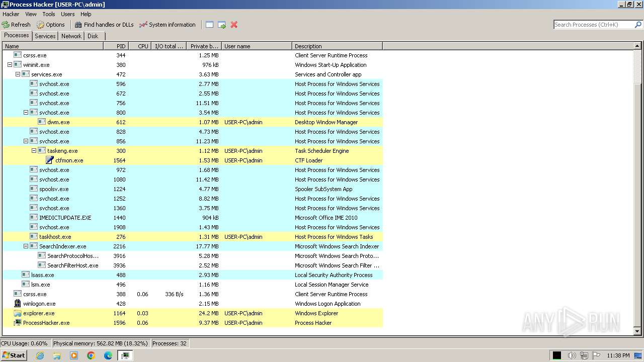Click the Action Center flag icon
Image resolution: width=644 pixels, height=362 pixels.
pyautogui.click(x=597, y=355)
